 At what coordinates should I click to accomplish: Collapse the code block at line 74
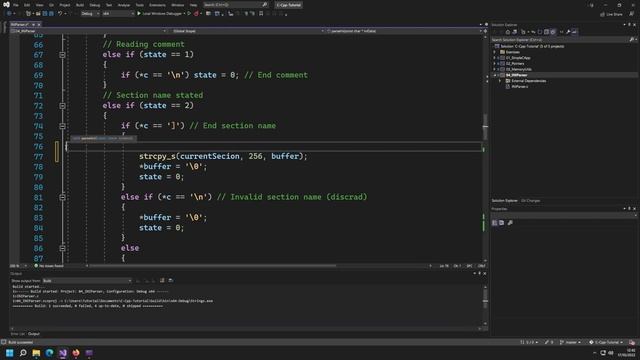(62, 126)
